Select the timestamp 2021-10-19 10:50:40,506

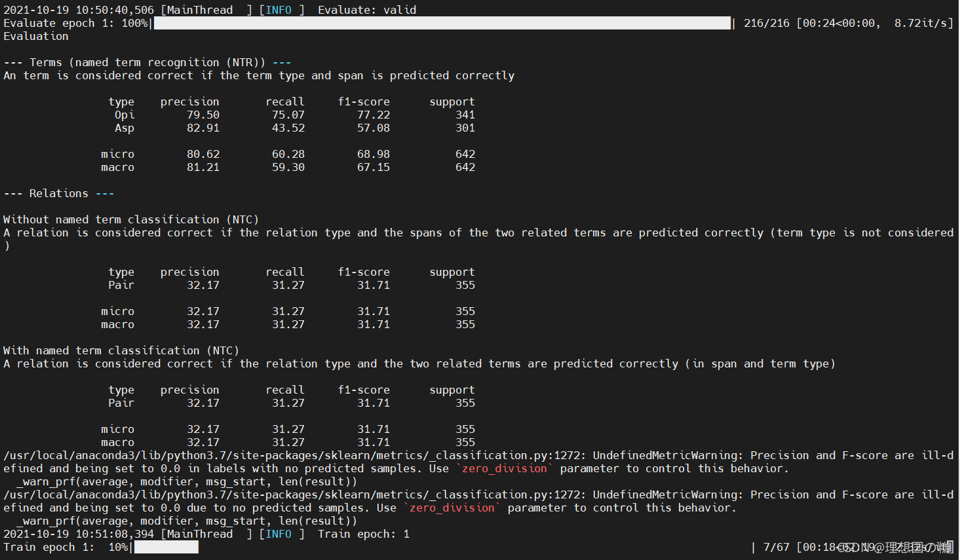click(79, 10)
